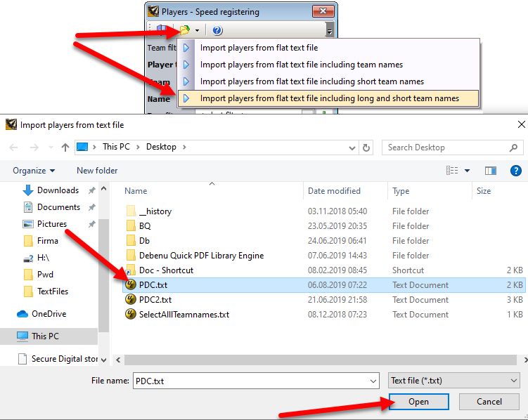
Task: Click the import folder icon in Players toolbar
Action: pyautogui.click(x=184, y=30)
